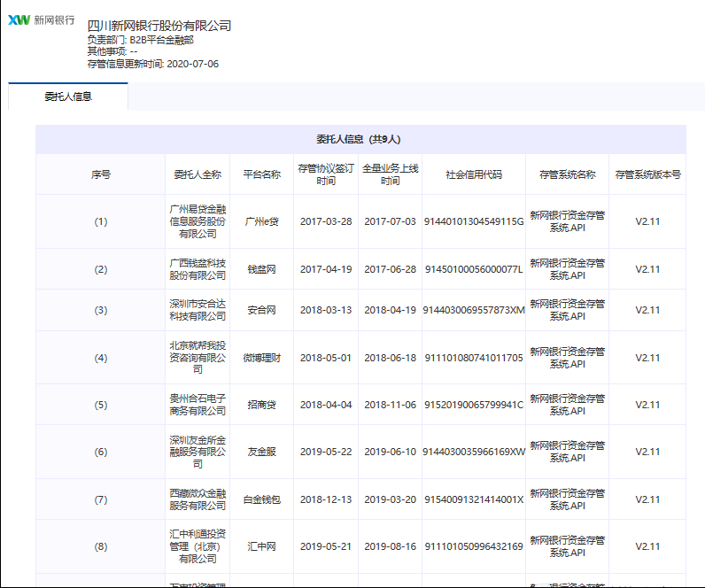The height and width of the screenshot is (588, 705).
Task: Select the 微博理财 platform cell
Action: [261, 358]
